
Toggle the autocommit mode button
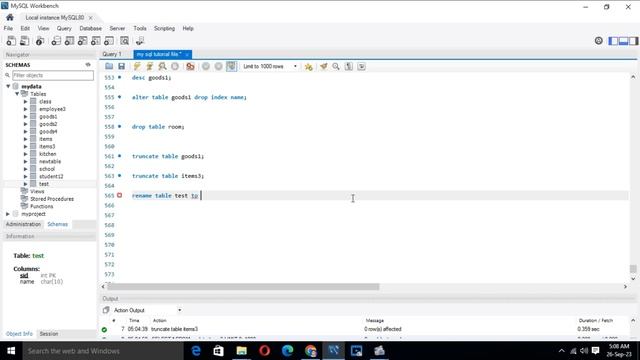231,66
